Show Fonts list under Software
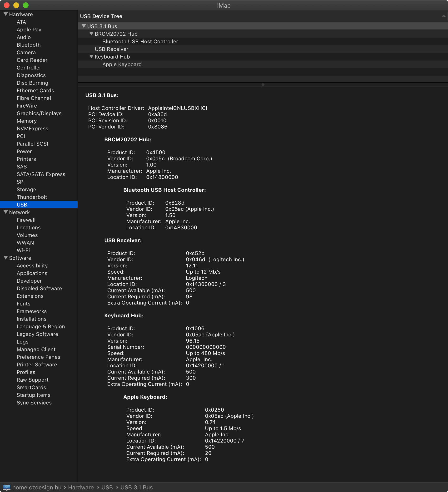The width and height of the screenshot is (448, 492). tap(23, 304)
